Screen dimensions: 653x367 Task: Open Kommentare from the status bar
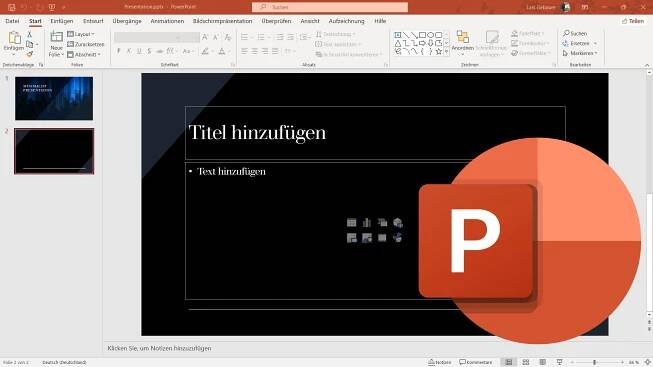[476, 362]
